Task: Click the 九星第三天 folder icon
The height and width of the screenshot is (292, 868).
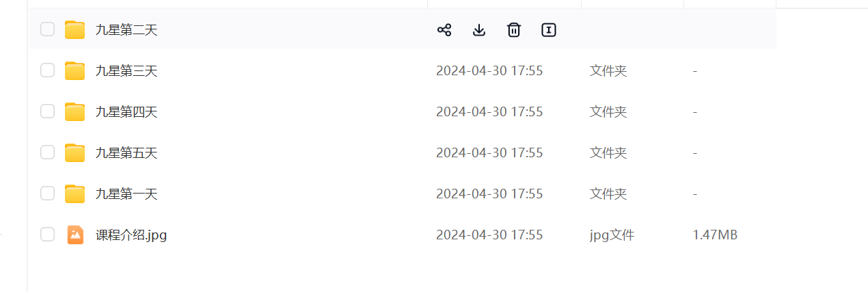Action: 74,70
